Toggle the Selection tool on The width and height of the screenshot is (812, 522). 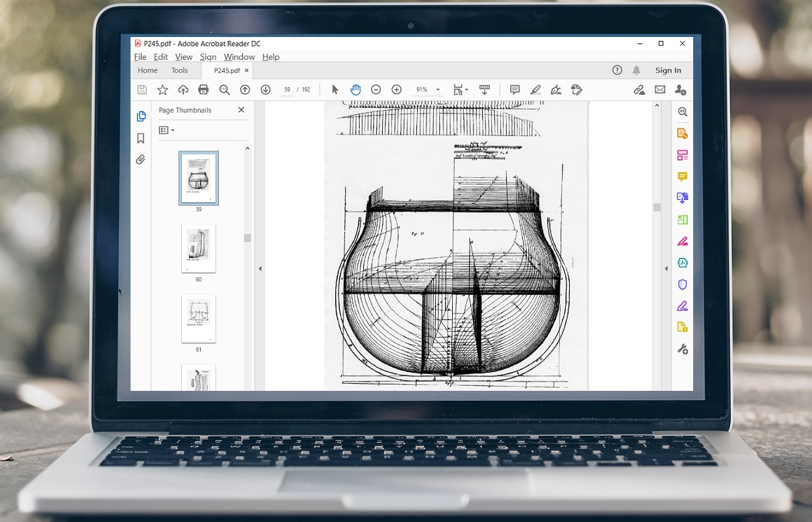pos(335,90)
